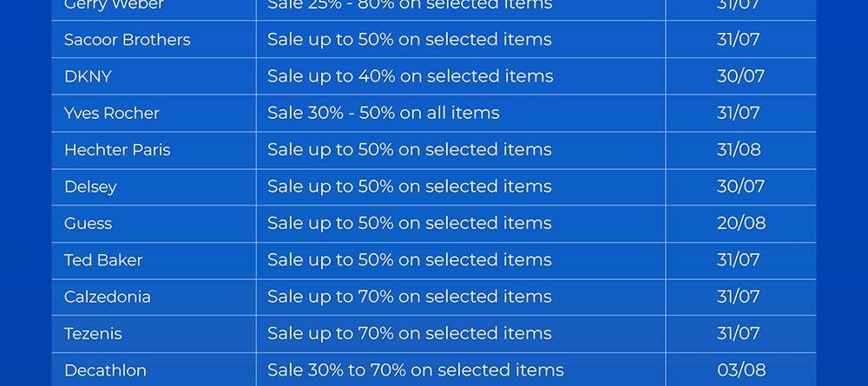Click the 30/07 date for Delsey
The height and width of the screenshot is (386, 868).
coord(740,186)
